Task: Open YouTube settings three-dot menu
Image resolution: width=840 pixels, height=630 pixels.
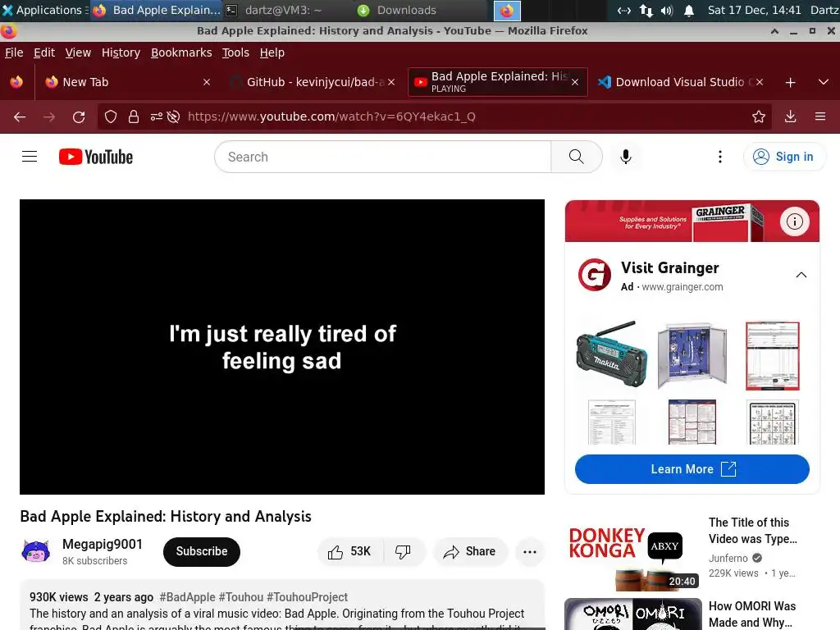Action: (720, 157)
